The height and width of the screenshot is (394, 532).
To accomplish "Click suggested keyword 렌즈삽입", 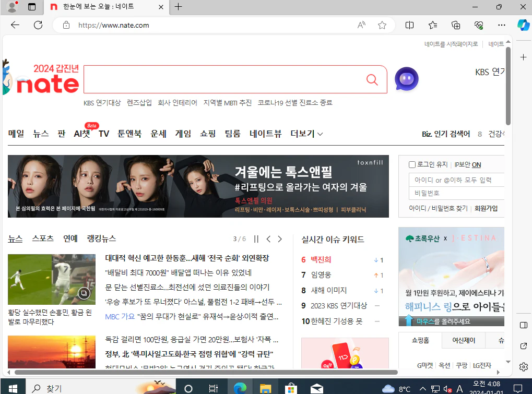I will [139, 103].
